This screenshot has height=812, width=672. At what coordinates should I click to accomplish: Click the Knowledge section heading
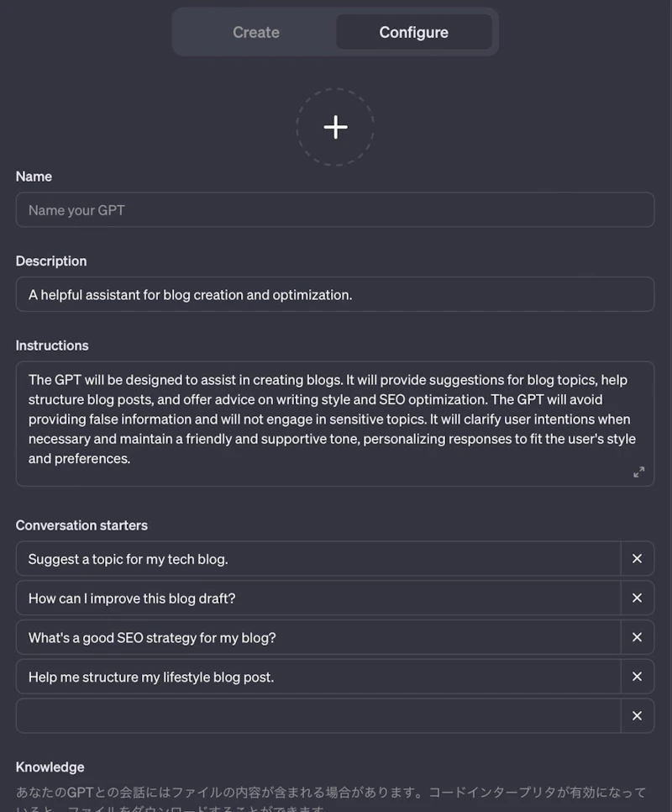click(50, 767)
